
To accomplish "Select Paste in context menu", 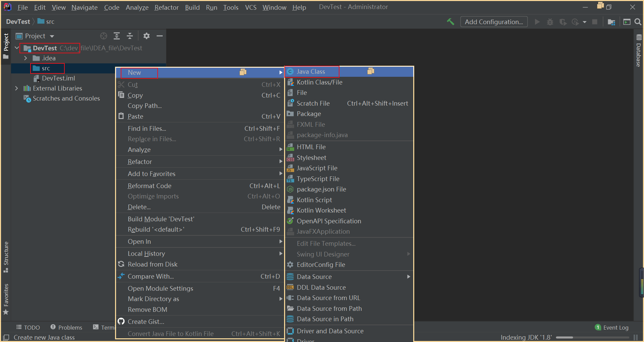I will (x=200, y=116).
